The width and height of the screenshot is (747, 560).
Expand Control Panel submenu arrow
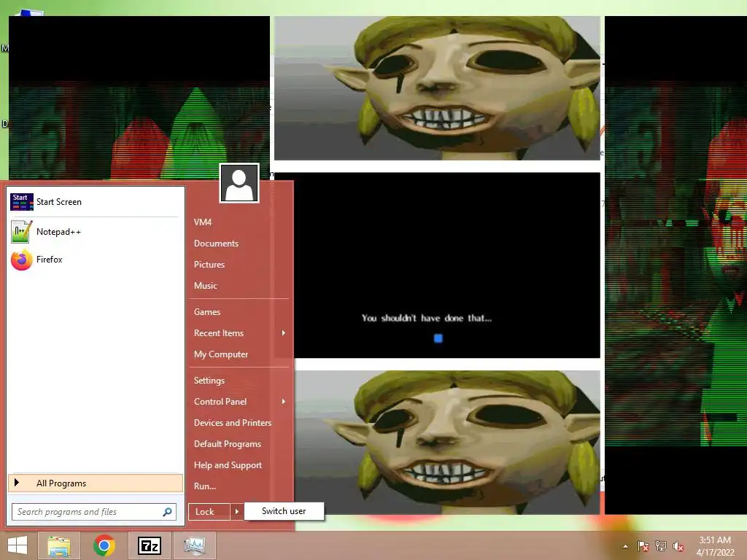[284, 402]
